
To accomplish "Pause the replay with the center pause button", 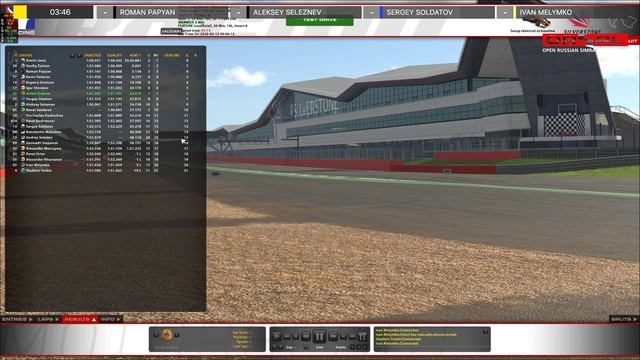I will (319, 336).
